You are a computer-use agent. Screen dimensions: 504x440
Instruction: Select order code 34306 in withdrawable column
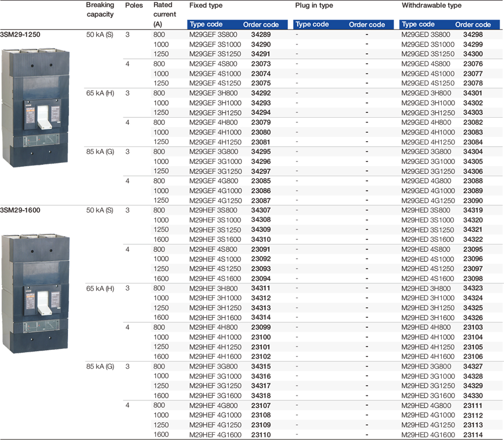click(x=473, y=171)
